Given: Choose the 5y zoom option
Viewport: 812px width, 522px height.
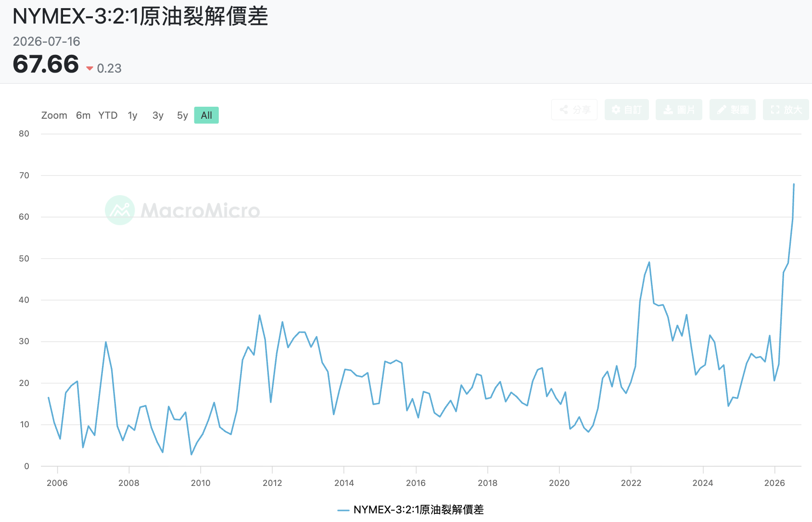Looking at the screenshot, I should pos(182,115).
